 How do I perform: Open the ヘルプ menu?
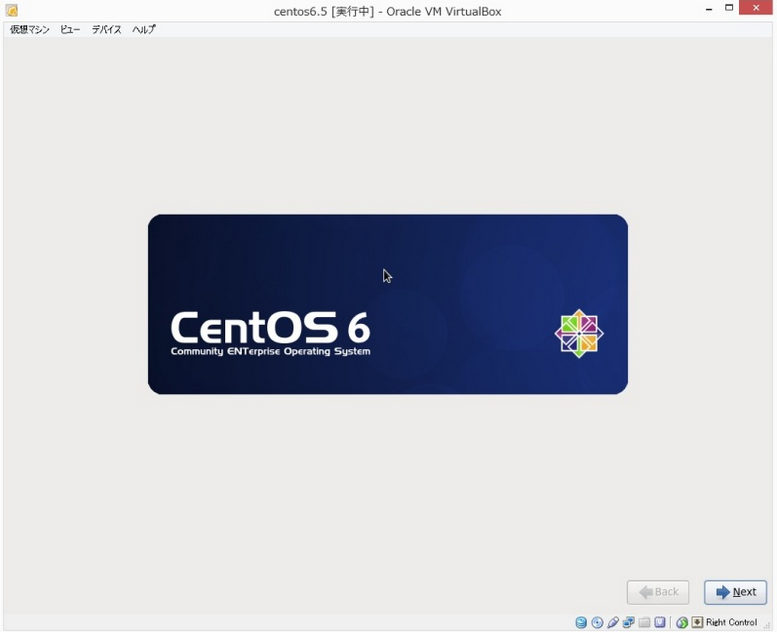coord(144,30)
